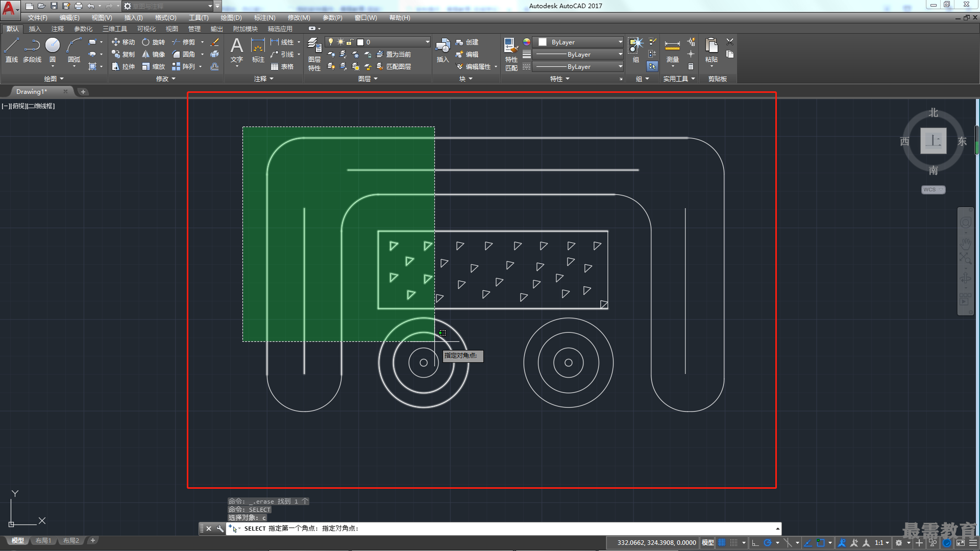Click the Measure (测量) tool
The image size is (980, 551).
tap(672, 50)
